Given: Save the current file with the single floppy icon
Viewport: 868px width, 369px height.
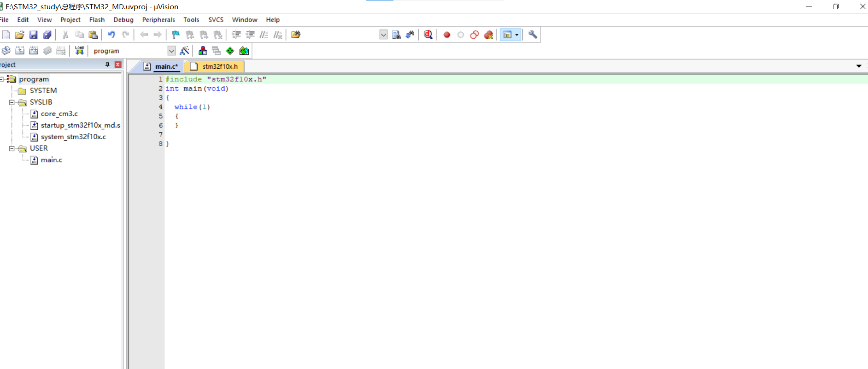Looking at the screenshot, I should click(33, 35).
